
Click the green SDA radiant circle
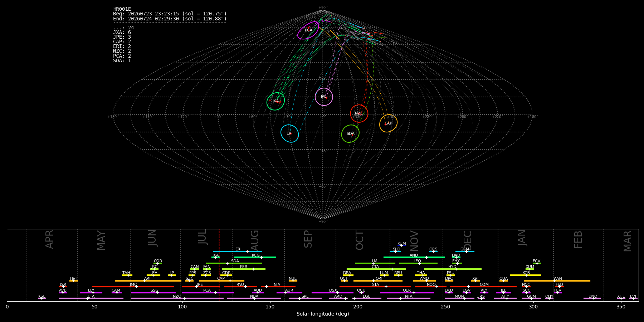tap(350, 134)
